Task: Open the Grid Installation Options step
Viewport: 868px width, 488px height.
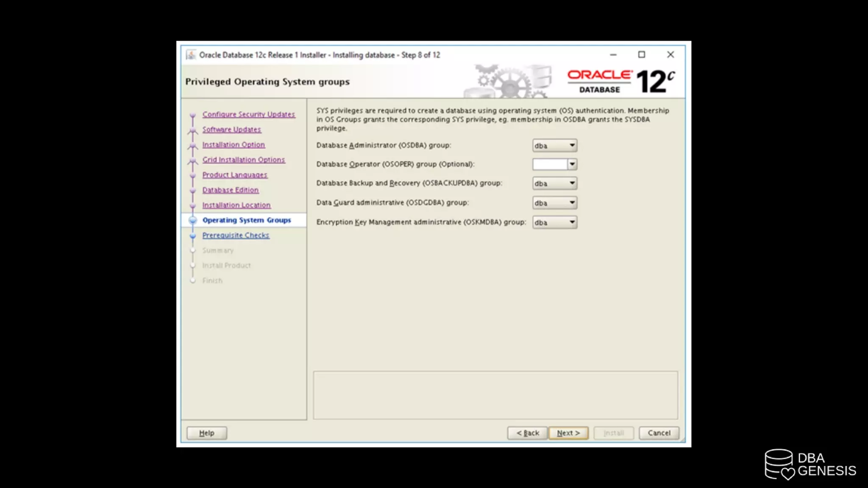Action: coord(243,160)
